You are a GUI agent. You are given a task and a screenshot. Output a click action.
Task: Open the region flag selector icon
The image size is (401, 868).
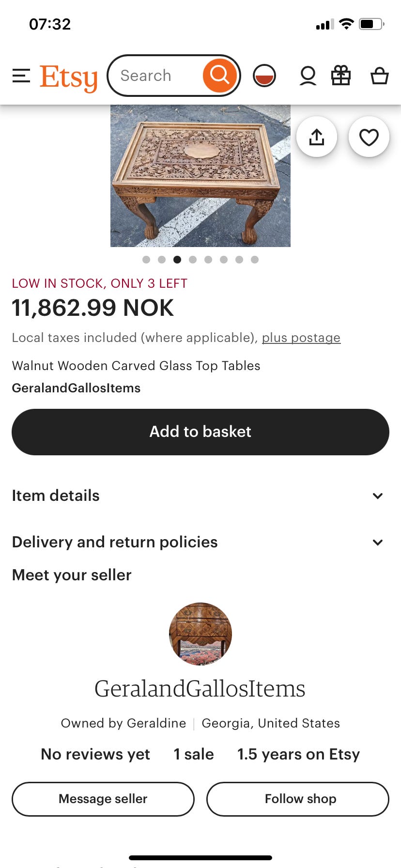tap(264, 76)
